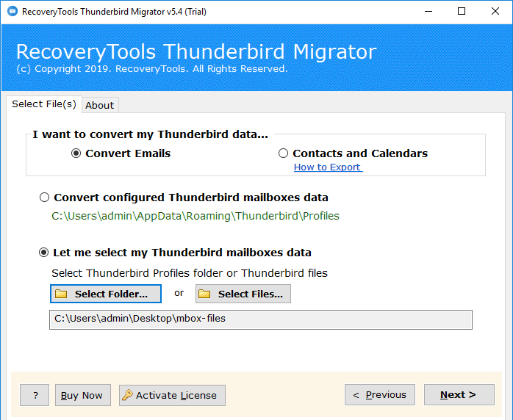The width and height of the screenshot is (513, 420).
Task: Click the Next button
Action: [459, 395]
